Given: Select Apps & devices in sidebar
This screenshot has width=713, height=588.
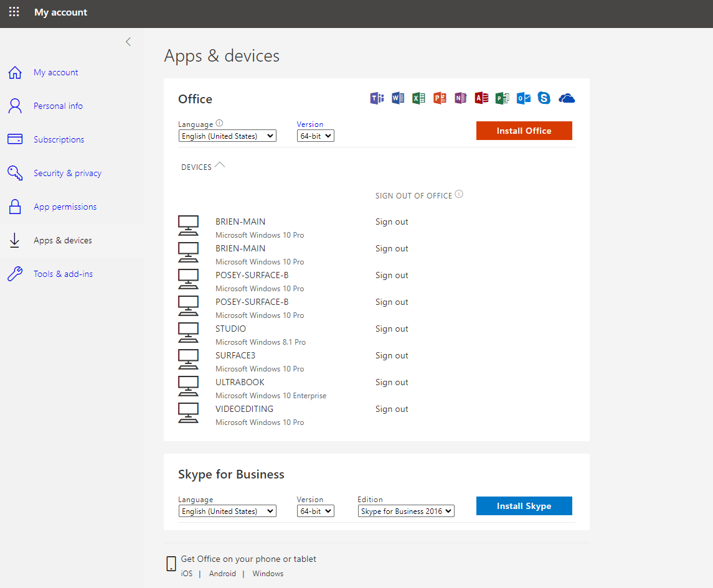Looking at the screenshot, I should click(x=63, y=240).
